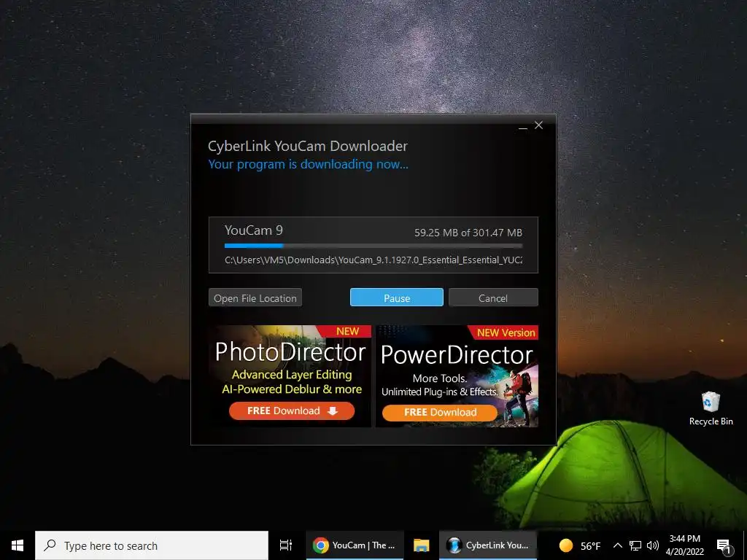Open the notification center icon
This screenshot has height=560, width=747.
(x=724, y=545)
